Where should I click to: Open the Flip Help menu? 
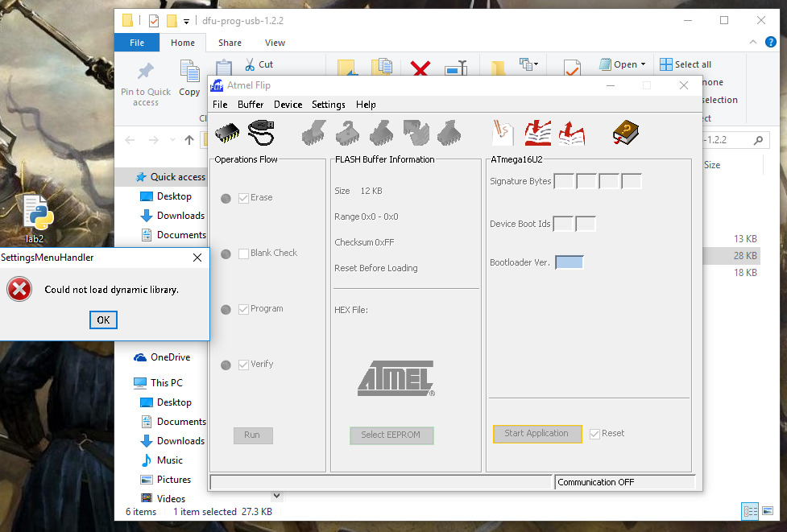pyautogui.click(x=366, y=105)
